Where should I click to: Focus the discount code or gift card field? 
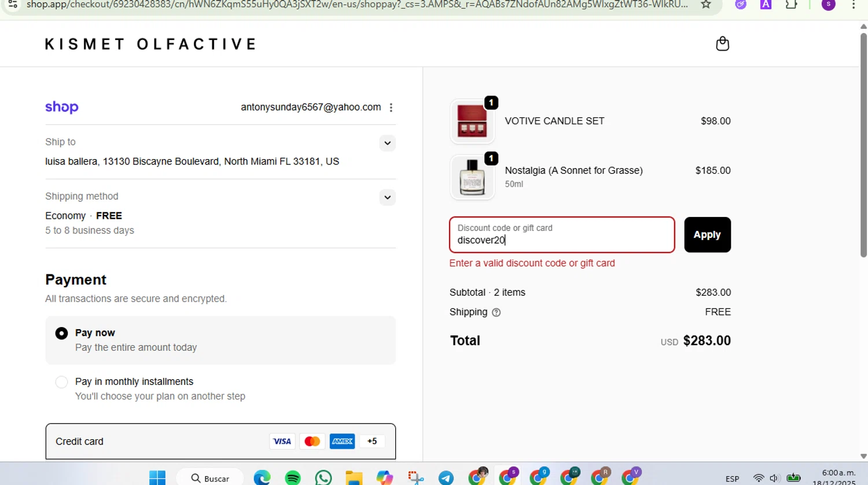point(562,235)
